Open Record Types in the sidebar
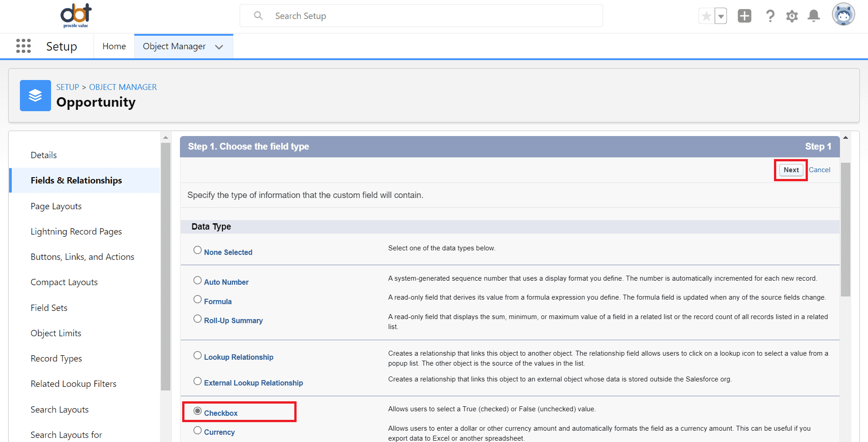Viewport: 868px width, 442px height. [x=56, y=358]
